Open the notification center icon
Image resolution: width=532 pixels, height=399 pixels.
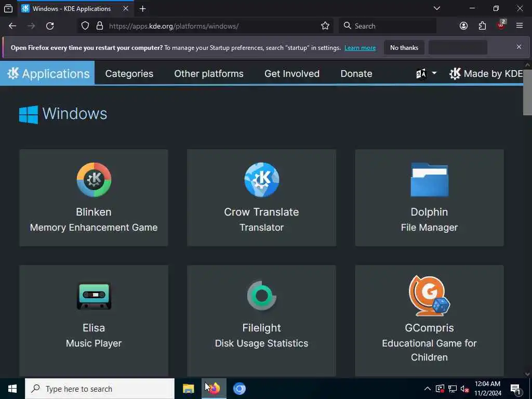pos(516,390)
